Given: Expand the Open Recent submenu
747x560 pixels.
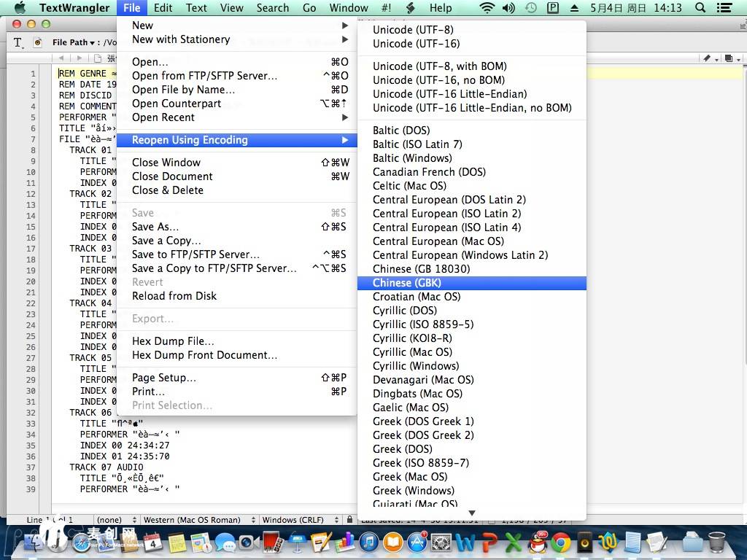Looking at the screenshot, I should [x=163, y=117].
